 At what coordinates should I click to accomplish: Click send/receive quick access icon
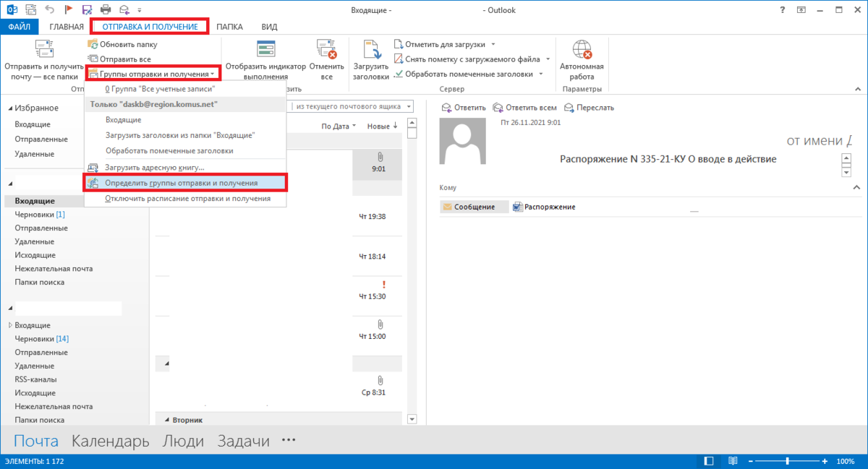pos(31,10)
